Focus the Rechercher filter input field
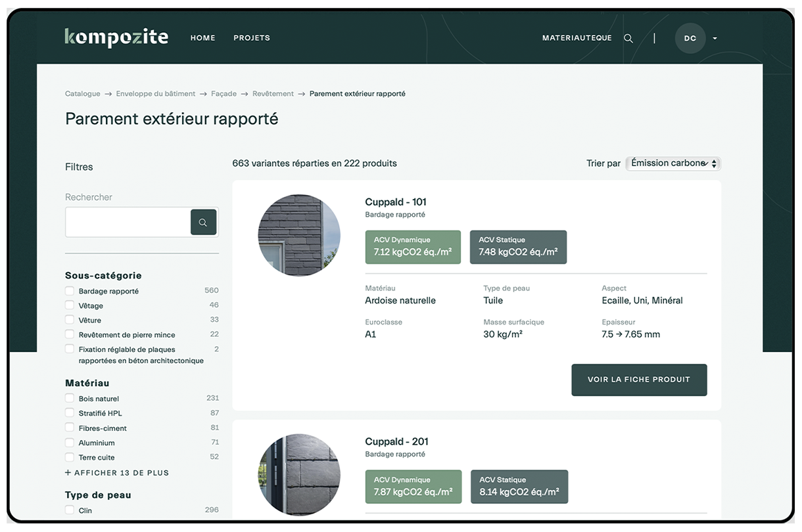This screenshot has width=802, height=532. click(128, 222)
